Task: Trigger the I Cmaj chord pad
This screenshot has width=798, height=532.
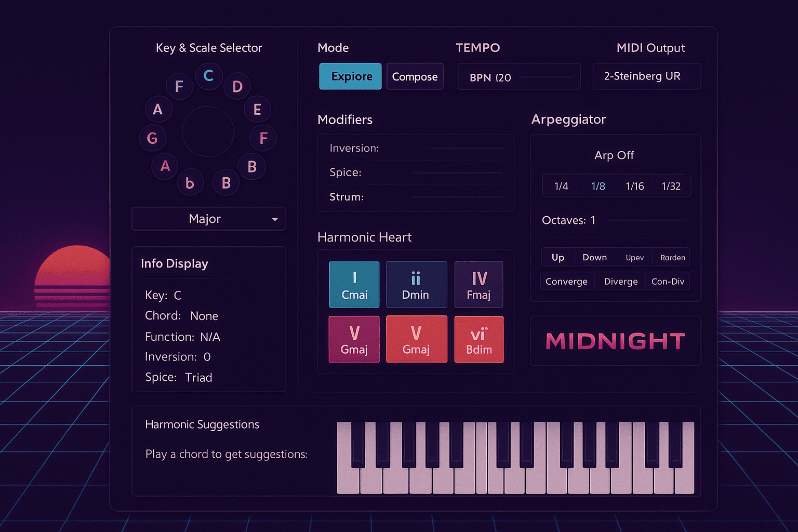Action: coord(354,285)
